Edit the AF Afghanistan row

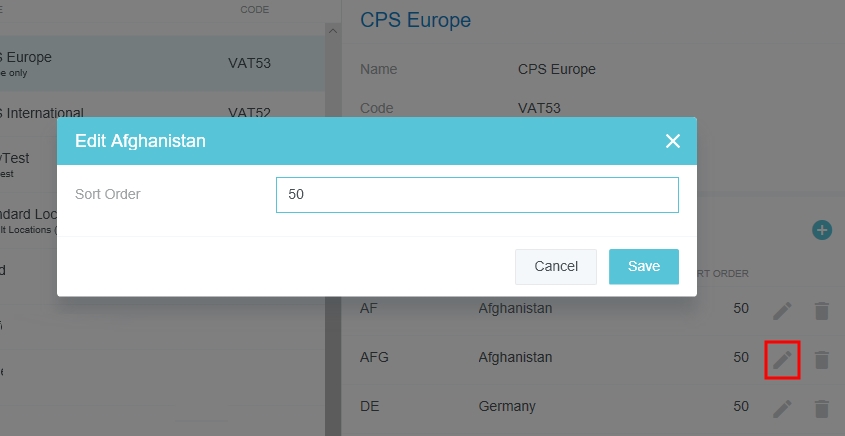tap(782, 310)
